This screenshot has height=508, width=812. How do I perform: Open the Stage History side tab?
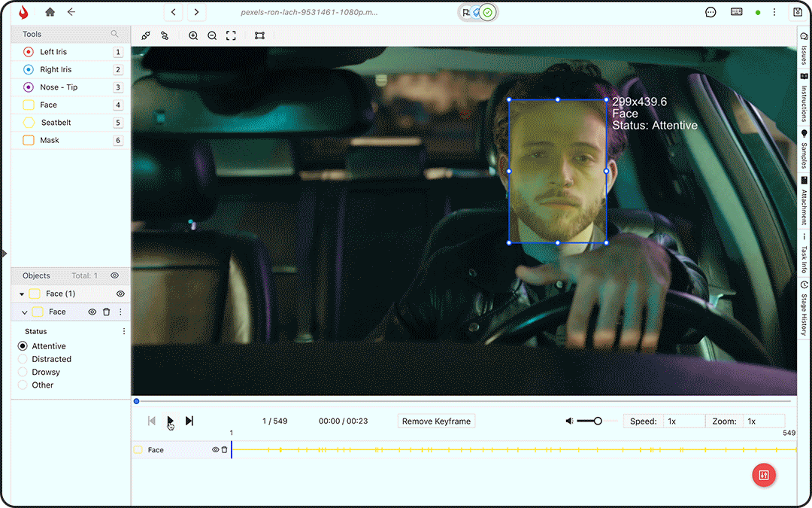click(804, 309)
